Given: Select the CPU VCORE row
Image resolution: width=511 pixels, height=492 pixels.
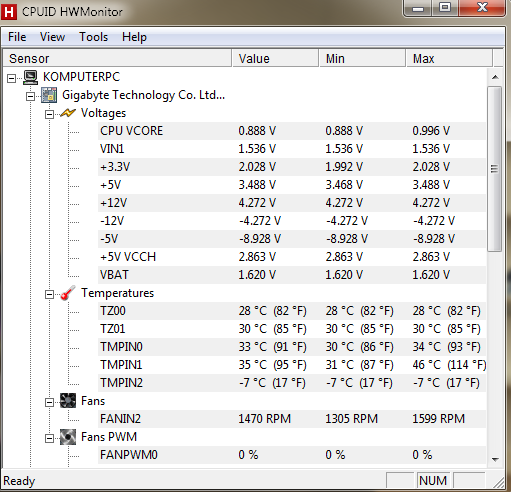Looking at the screenshot, I should coord(292,131).
